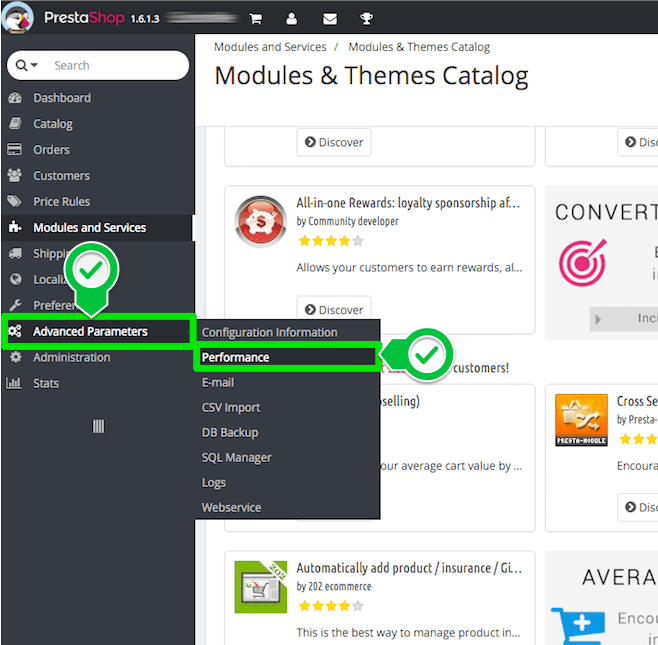Open Catalog from the sidebar
Image resolution: width=658 pixels, height=645 pixels.
coord(53,124)
